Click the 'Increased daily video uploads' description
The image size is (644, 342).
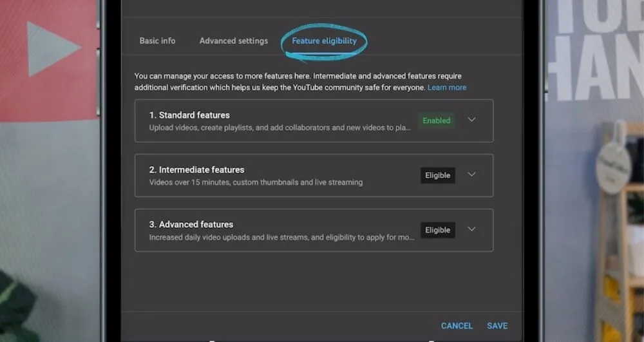(x=281, y=237)
